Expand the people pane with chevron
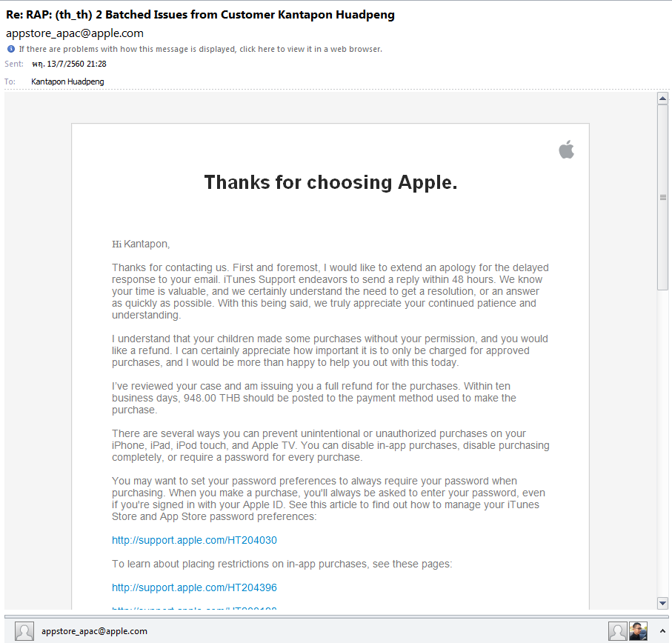Image resolution: width=672 pixels, height=643 pixels. tap(662, 631)
